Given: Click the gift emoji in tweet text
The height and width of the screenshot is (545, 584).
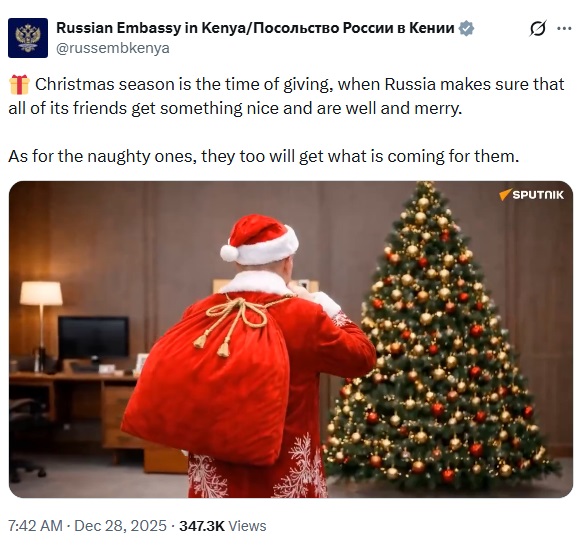Looking at the screenshot, I should pos(19,84).
